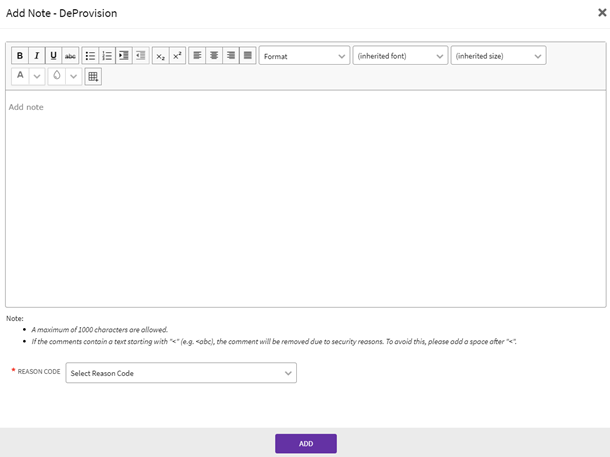Image resolution: width=610 pixels, height=457 pixels.
Task: Justify the note text
Action: click(x=248, y=56)
